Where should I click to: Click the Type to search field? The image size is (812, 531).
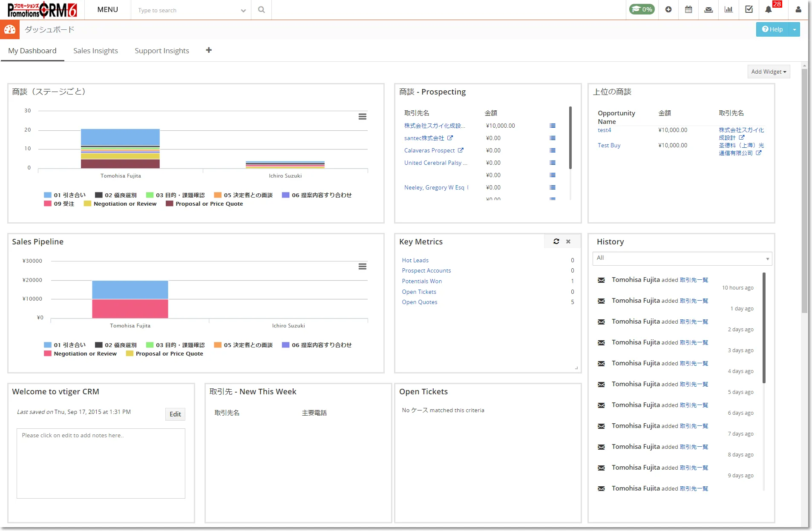(187, 10)
